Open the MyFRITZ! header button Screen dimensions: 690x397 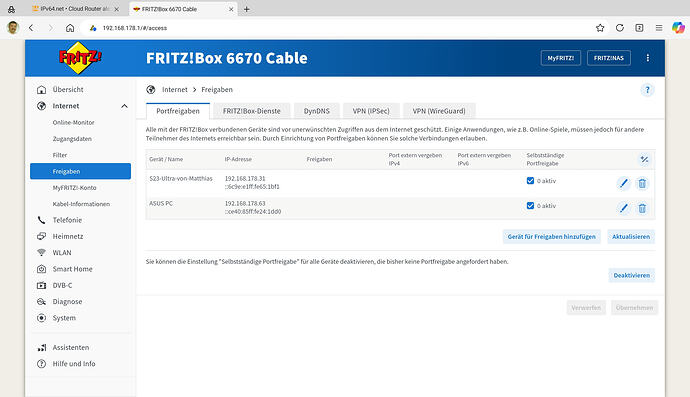[561, 58]
